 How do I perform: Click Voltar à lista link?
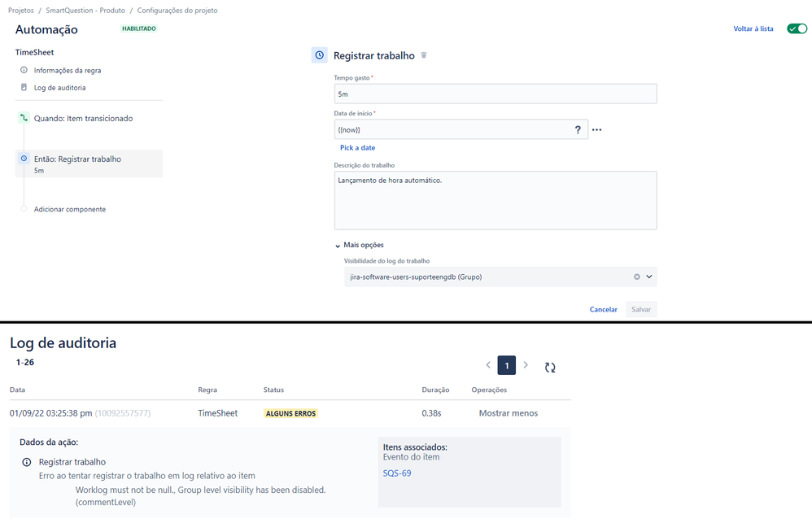(753, 29)
